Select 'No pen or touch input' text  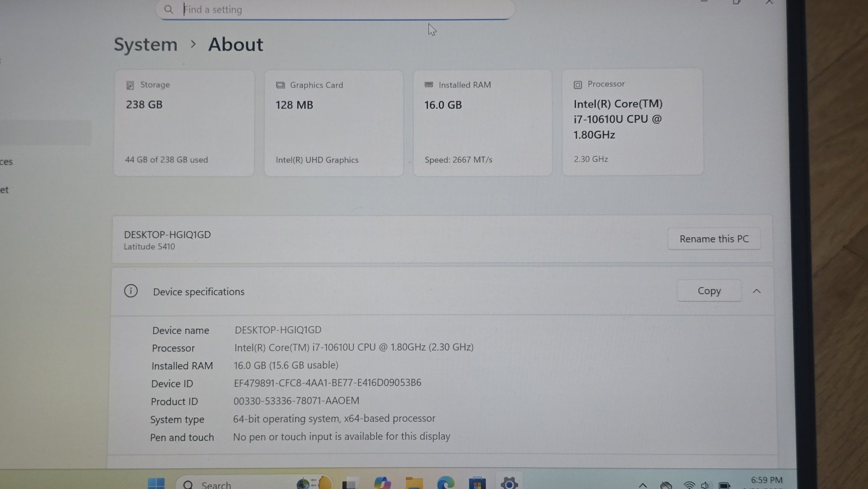342,436
